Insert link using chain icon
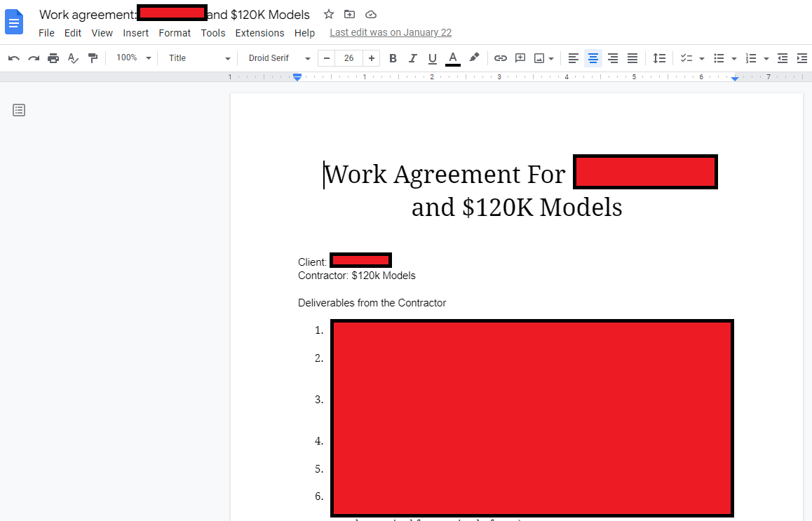This screenshot has width=812, height=521. (x=500, y=58)
